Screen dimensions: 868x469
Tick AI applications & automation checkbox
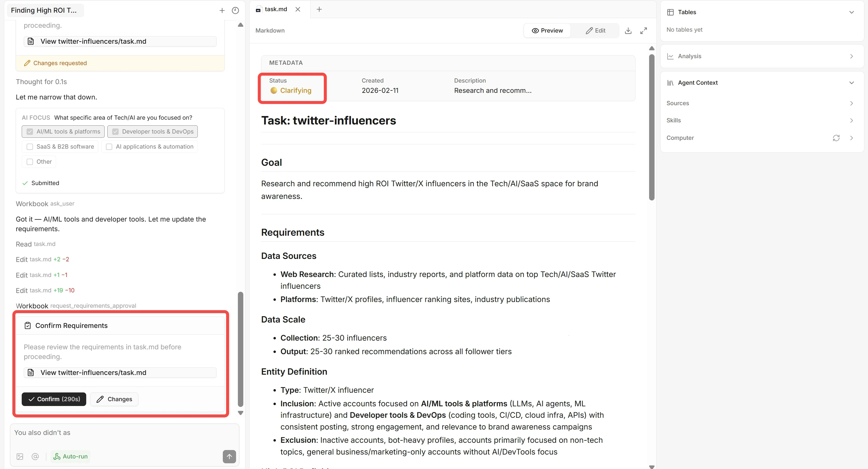coord(109,146)
